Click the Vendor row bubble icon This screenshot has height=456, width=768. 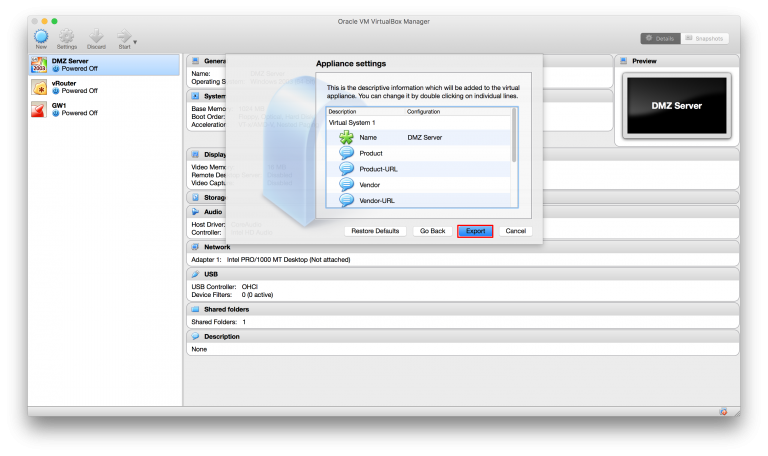point(346,184)
